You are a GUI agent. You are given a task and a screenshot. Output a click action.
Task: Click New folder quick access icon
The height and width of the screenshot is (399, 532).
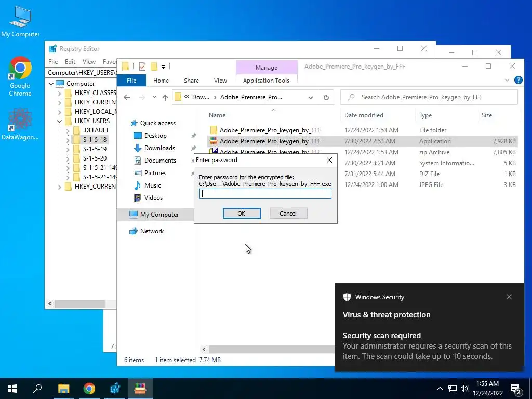click(x=154, y=66)
